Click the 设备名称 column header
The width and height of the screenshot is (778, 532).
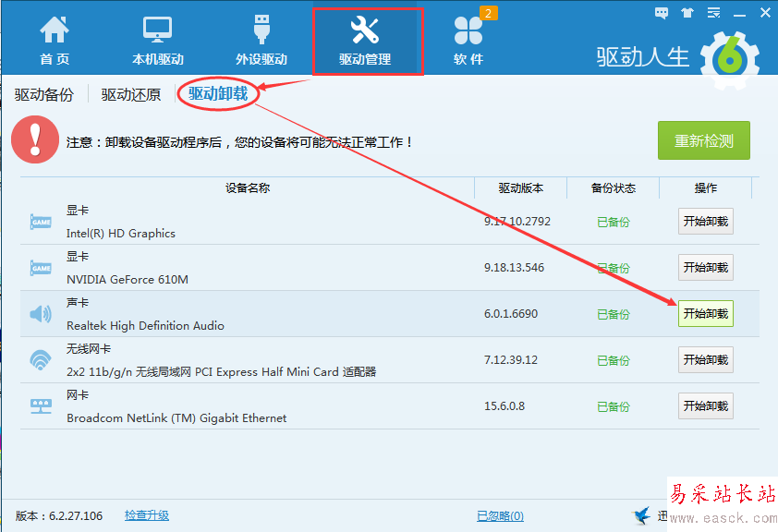click(247, 187)
